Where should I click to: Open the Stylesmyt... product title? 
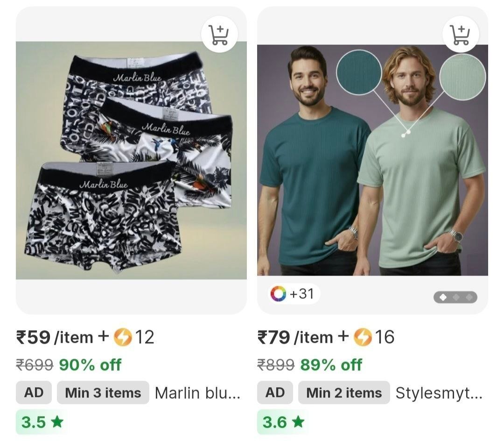(x=439, y=393)
